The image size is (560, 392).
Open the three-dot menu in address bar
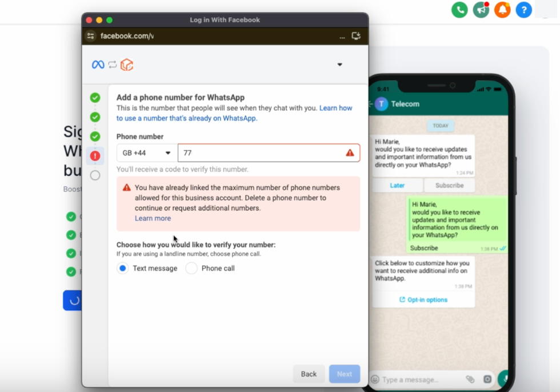[x=342, y=37]
